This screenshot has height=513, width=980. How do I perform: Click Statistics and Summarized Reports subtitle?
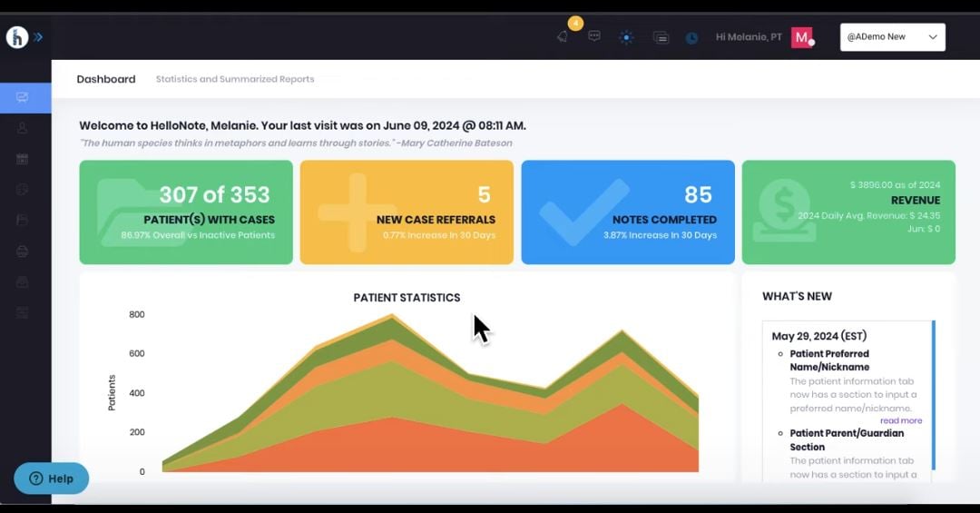click(x=235, y=80)
